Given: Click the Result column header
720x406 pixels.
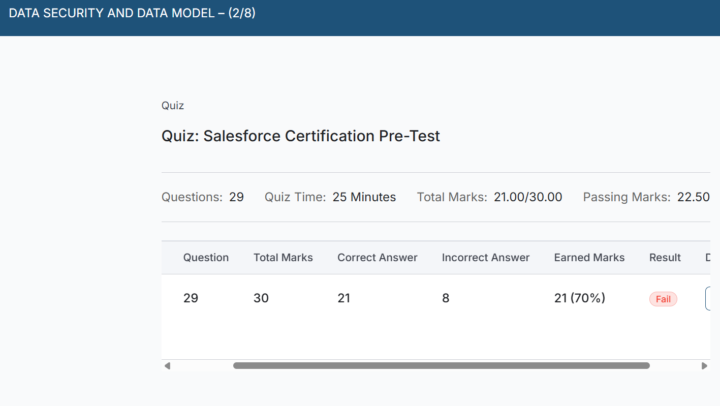Looking at the screenshot, I should point(665,258).
